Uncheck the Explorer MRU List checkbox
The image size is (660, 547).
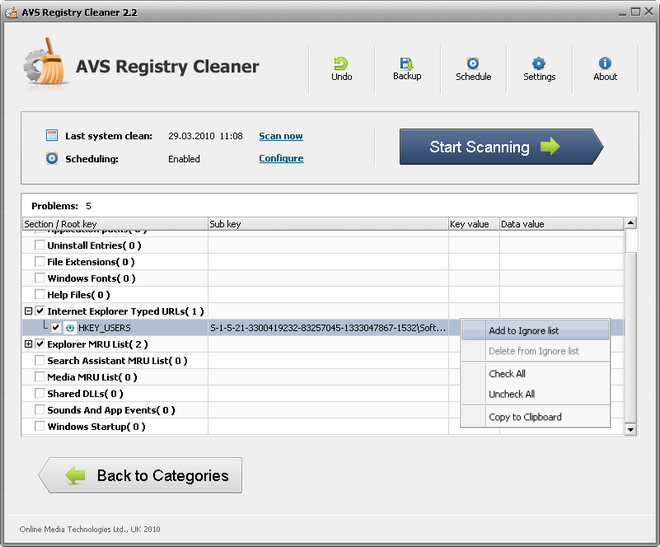click(40, 344)
